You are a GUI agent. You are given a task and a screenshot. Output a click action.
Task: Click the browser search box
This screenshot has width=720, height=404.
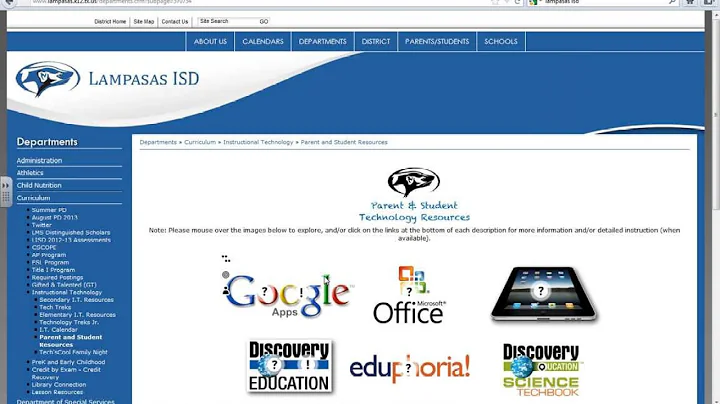pyautogui.click(x=602, y=2)
